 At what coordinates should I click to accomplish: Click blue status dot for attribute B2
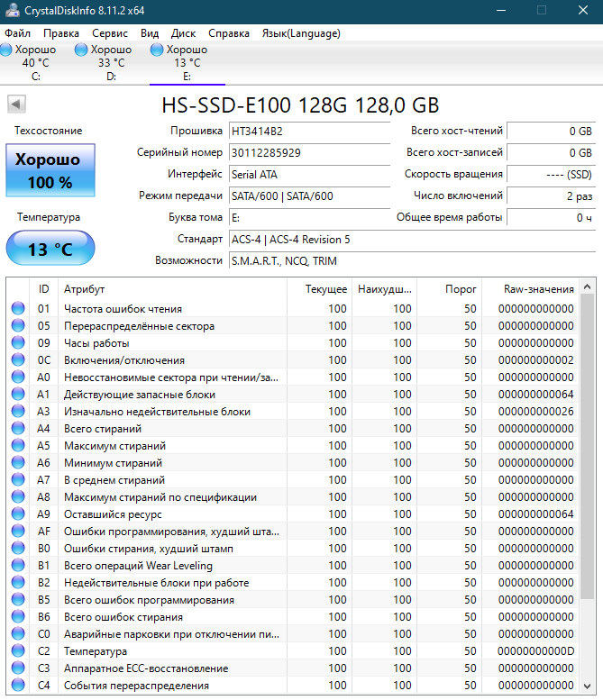click(x=18, y=582)
